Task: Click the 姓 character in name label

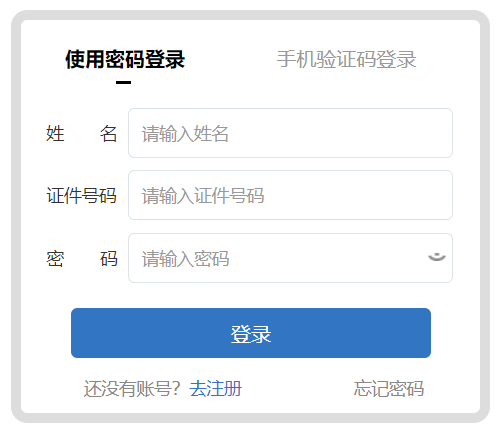Action: tap(55, 133)
